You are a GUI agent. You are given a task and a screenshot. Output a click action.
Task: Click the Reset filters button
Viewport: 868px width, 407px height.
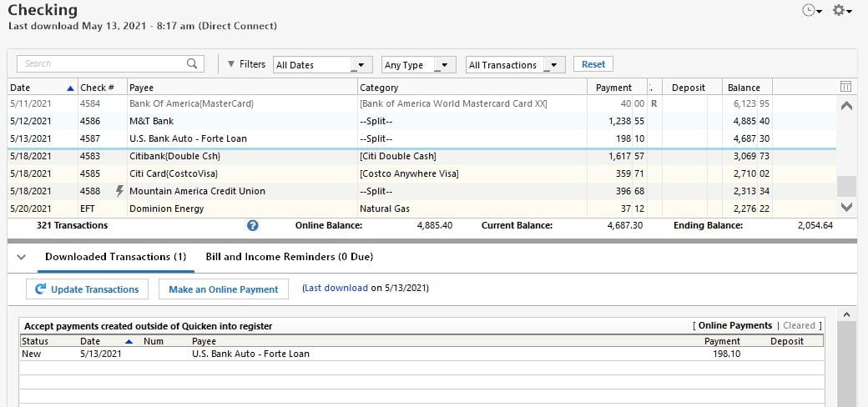pos(593,64)
